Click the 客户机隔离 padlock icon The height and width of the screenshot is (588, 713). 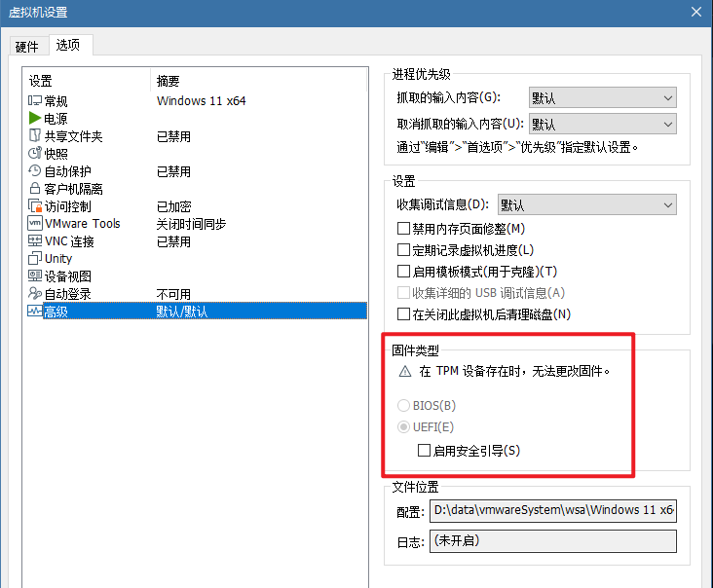34,188
